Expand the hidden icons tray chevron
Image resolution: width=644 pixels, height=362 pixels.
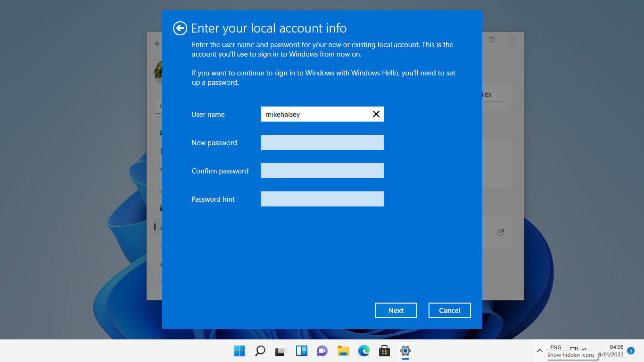(x=540, y=351)
